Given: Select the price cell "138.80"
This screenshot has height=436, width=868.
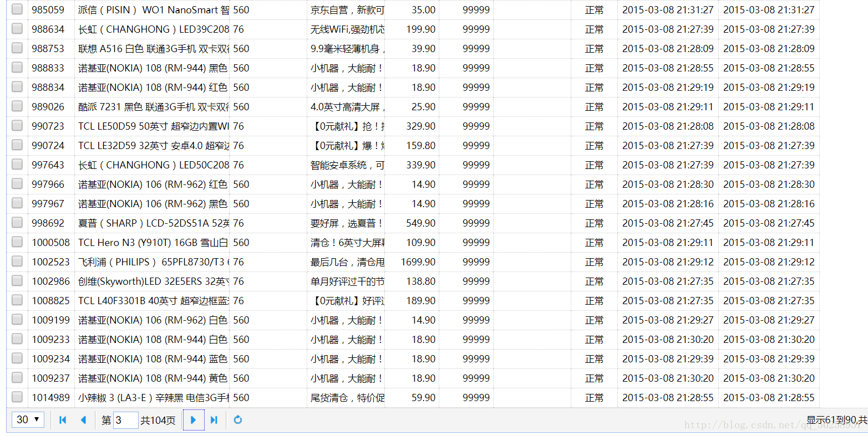Looking at the screenshot, I should 420,281.
